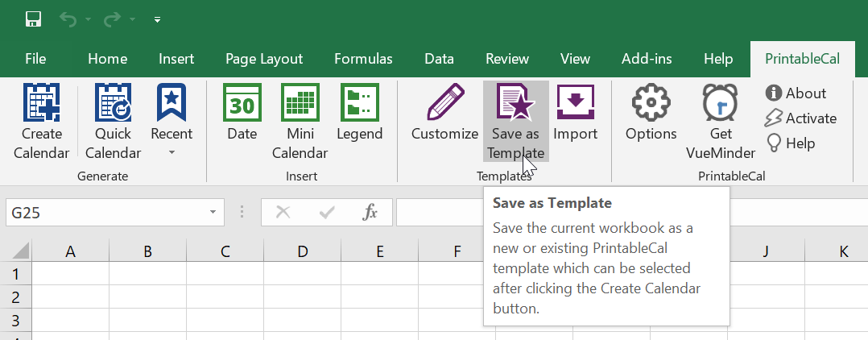Insert a Mini Calendar

point(300,103)
